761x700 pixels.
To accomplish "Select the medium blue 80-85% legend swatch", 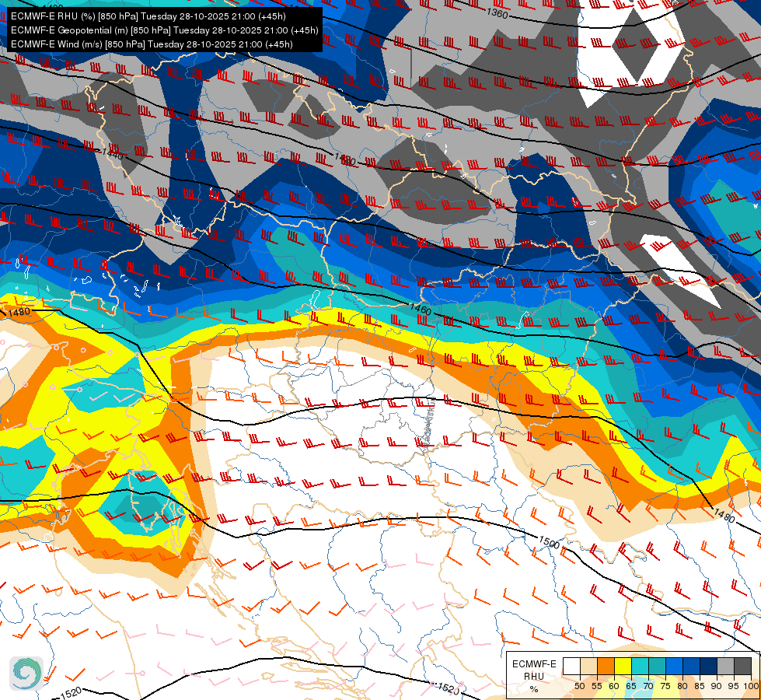I will 691,666.
